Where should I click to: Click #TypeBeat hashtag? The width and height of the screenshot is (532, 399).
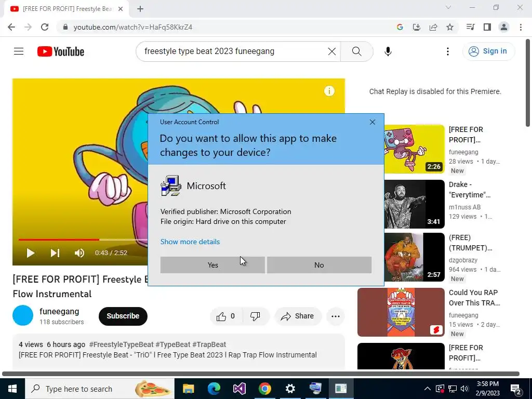click(x=172, y=344)
